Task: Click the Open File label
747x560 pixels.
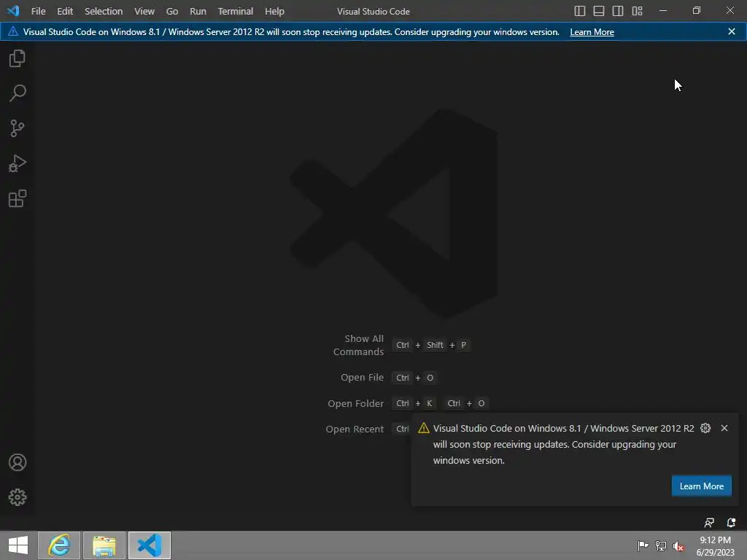Action: [362, 377]
